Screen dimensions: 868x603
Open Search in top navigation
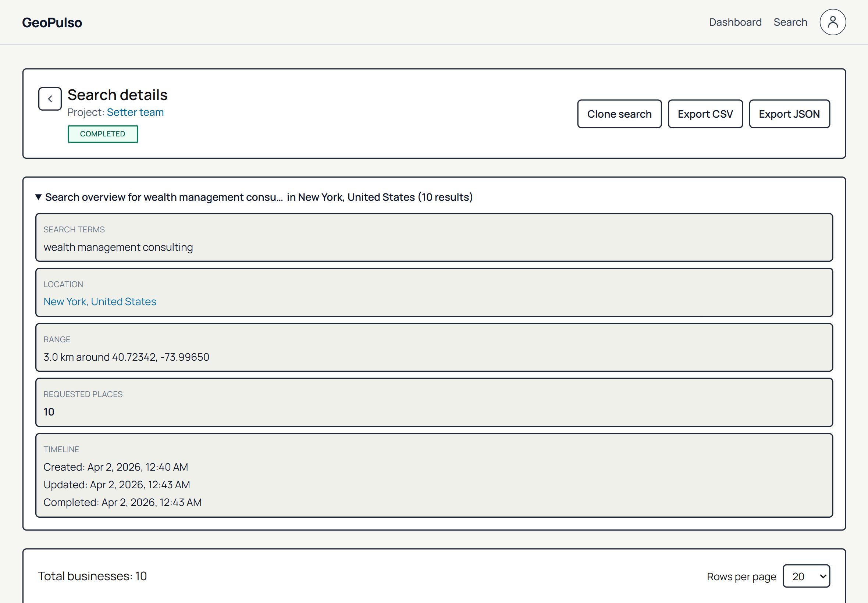790,22
